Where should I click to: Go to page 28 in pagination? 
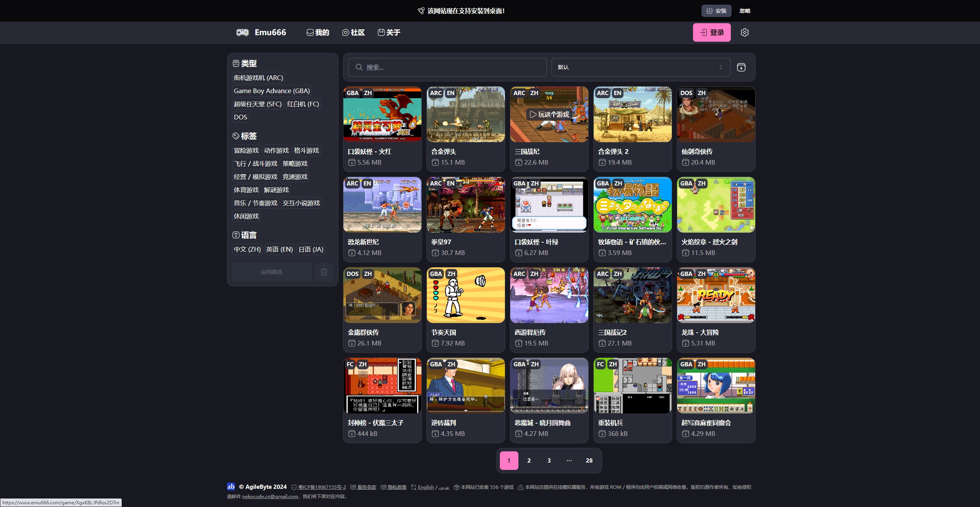tap(589, 460)
